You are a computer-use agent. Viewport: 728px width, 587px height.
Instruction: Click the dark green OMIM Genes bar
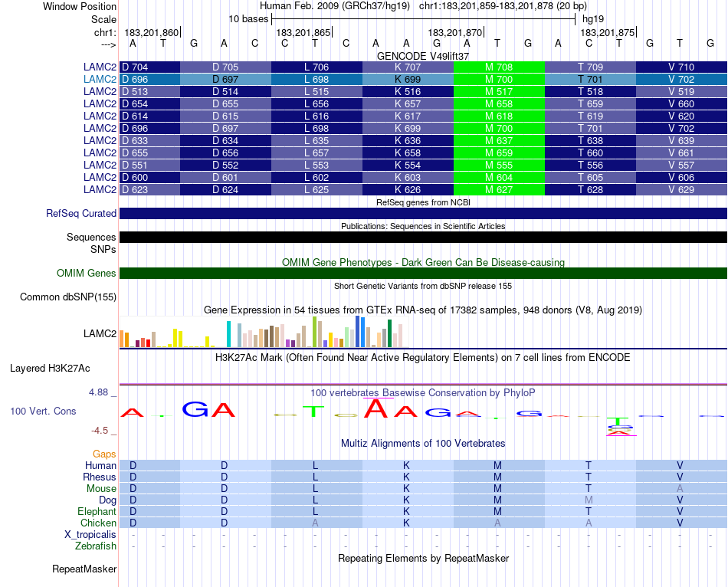coord(423,273)
